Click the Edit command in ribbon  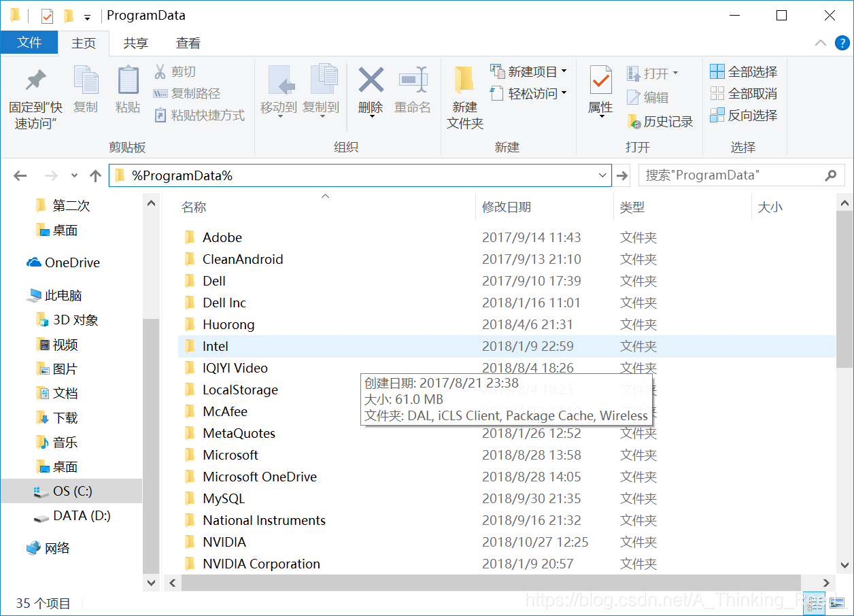pos(648,97)
